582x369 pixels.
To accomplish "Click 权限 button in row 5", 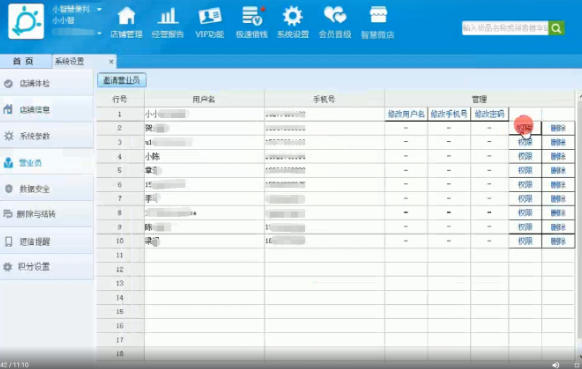I will click(x=525, y=170).
